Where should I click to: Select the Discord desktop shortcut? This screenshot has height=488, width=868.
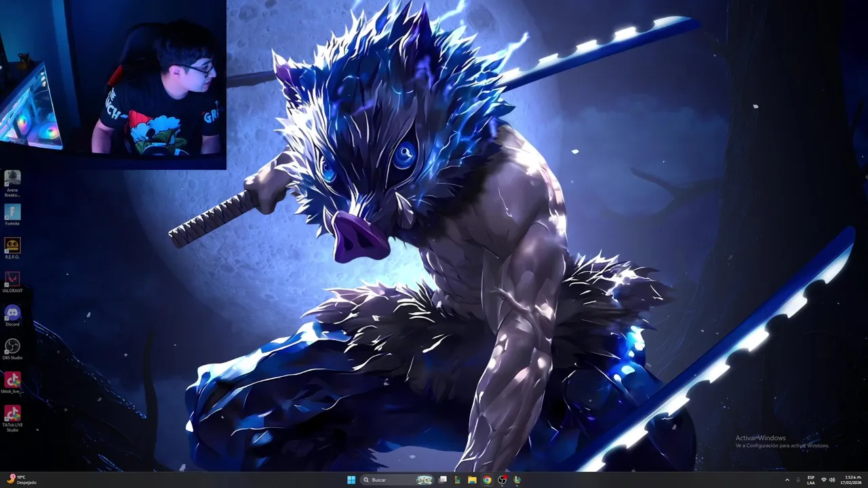pyautogui.click(x=12, y=315)
